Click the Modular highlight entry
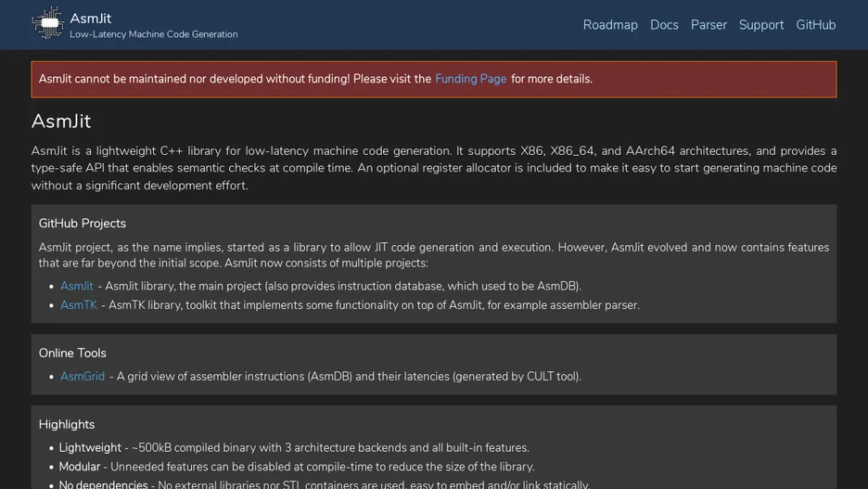 pos(297,467)
